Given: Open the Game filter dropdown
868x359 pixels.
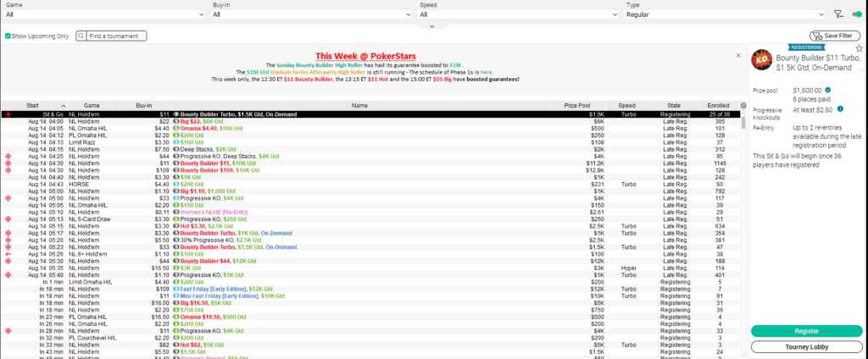Looking at the screenshot, I should pyautogui.click(x=102, y=14).
